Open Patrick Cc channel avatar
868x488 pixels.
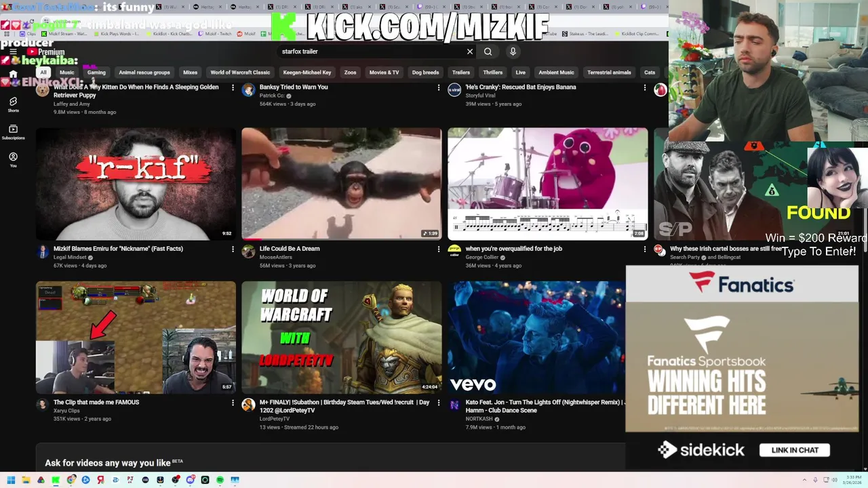[248, 90]
